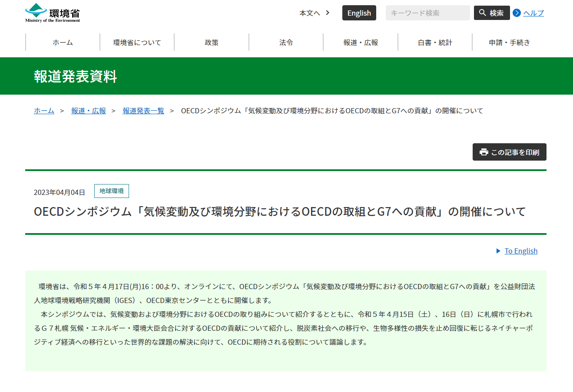Follow the ホーム breadcrumb link
This screenshot has width=573, height=392.
pos(44,111)
